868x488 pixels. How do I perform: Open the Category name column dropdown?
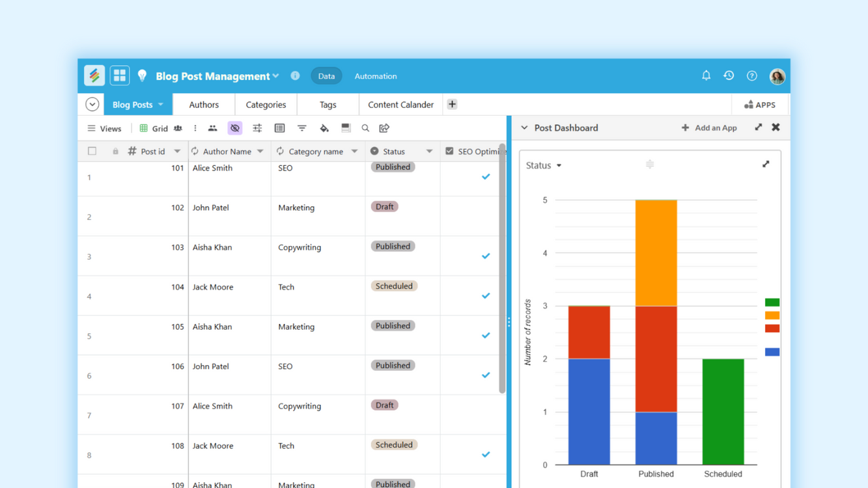354,151
